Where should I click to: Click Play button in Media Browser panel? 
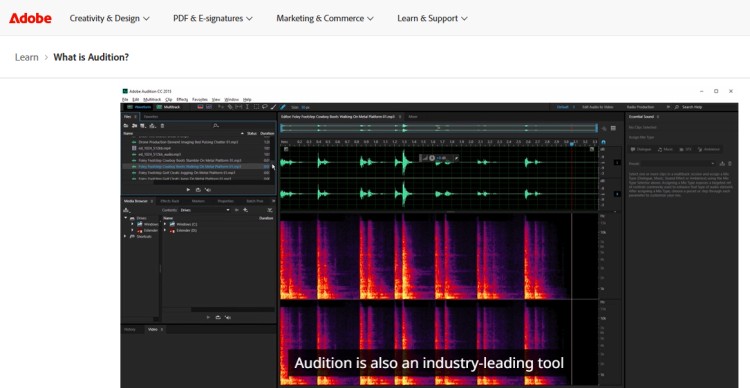tap(208, 317)
